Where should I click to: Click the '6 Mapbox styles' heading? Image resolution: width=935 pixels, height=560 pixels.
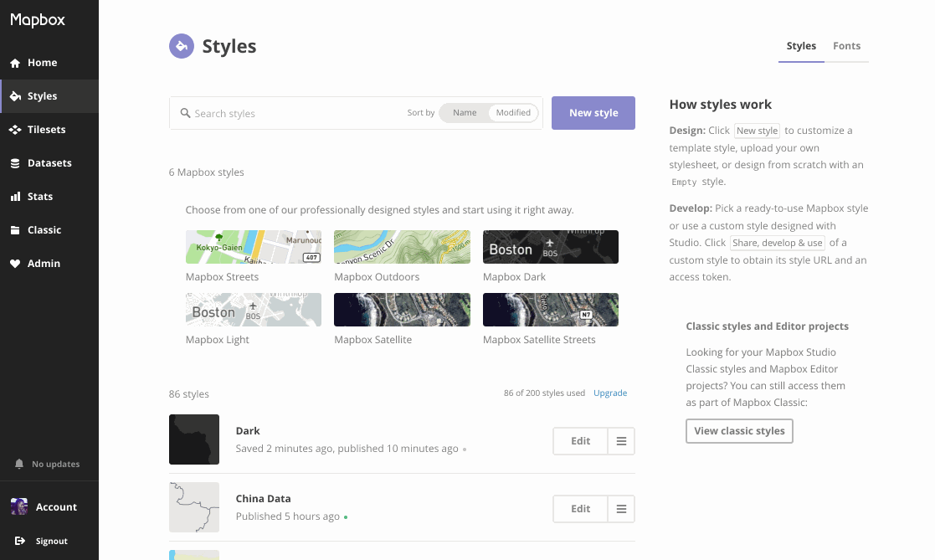coord(206,172)
